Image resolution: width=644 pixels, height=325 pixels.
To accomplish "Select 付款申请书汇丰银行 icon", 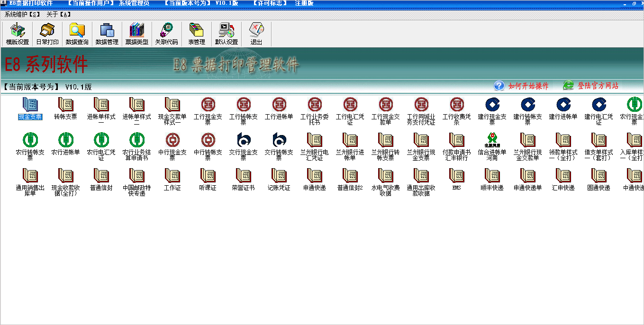I will coord(456,146).
